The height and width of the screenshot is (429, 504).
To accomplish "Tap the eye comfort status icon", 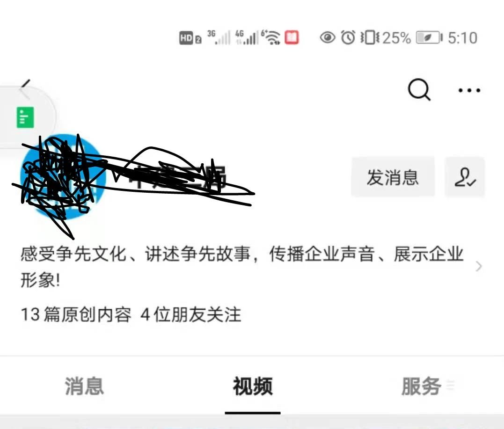I will click(328, 37).
